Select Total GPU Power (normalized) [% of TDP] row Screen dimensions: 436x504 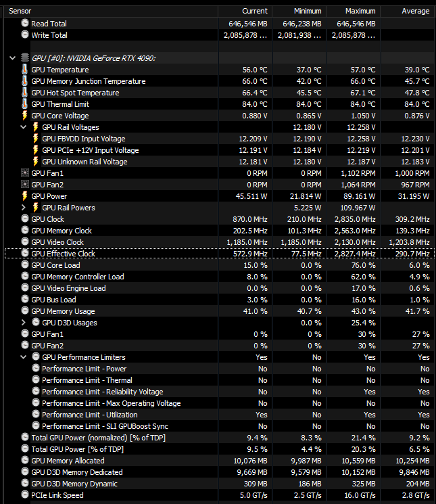point(220,438)
